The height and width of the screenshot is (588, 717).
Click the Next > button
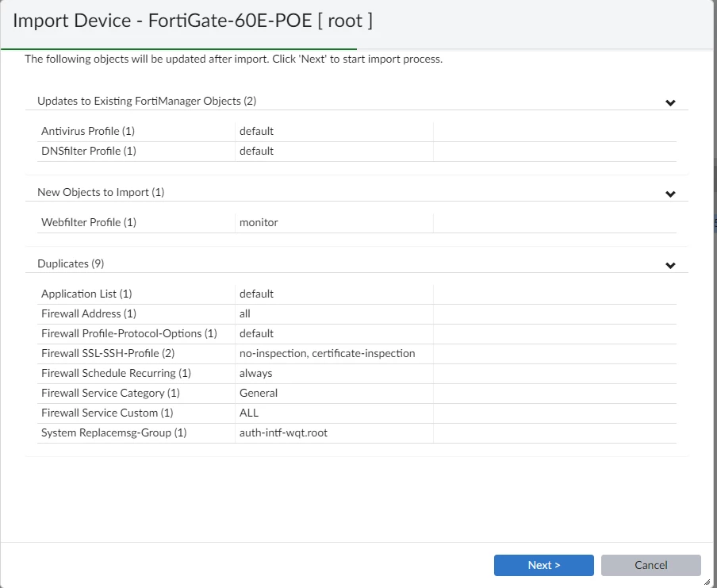pos(543,565)
